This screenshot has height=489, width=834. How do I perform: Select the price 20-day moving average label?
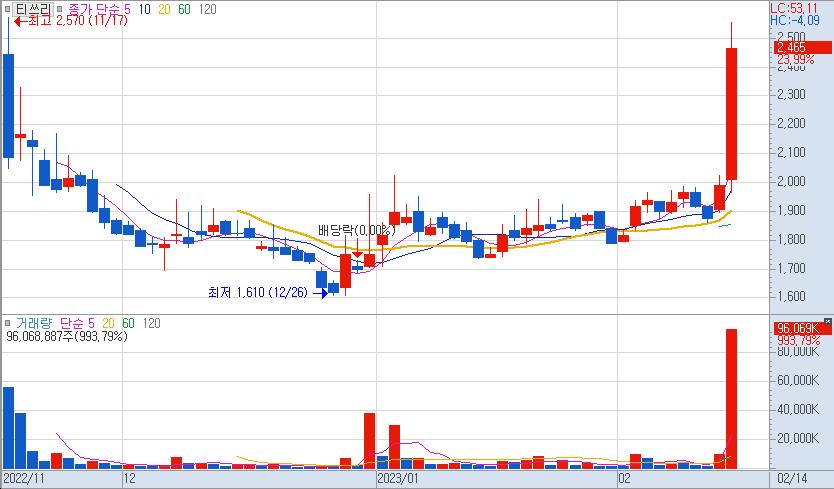tap(164, 9)
